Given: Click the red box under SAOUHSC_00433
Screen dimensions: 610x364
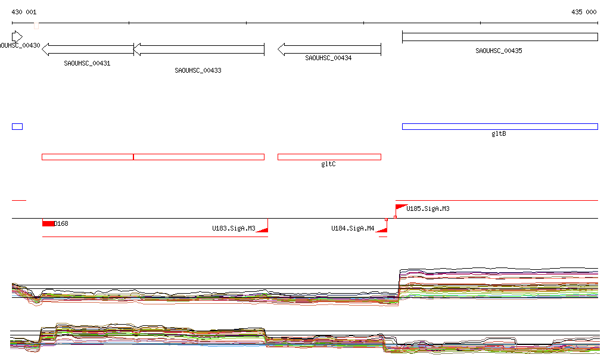Looking at the screenshot, I should [199, 157].
